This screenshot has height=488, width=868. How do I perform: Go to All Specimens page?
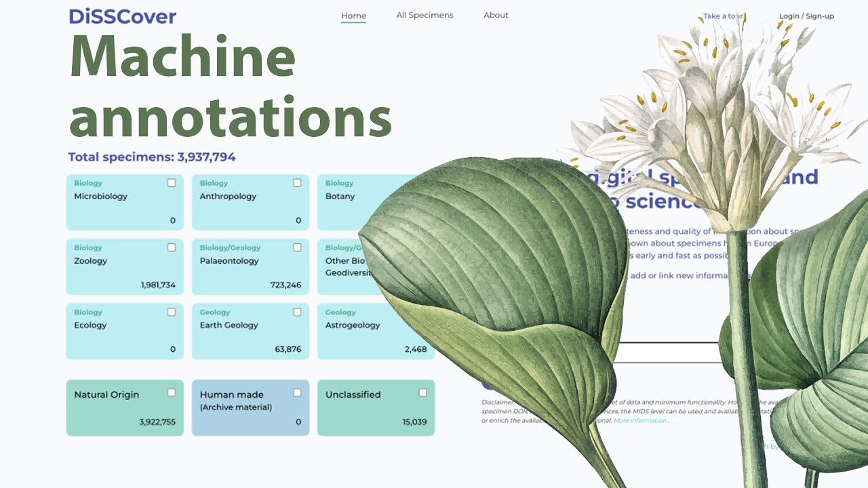click(x=425, y=15)
